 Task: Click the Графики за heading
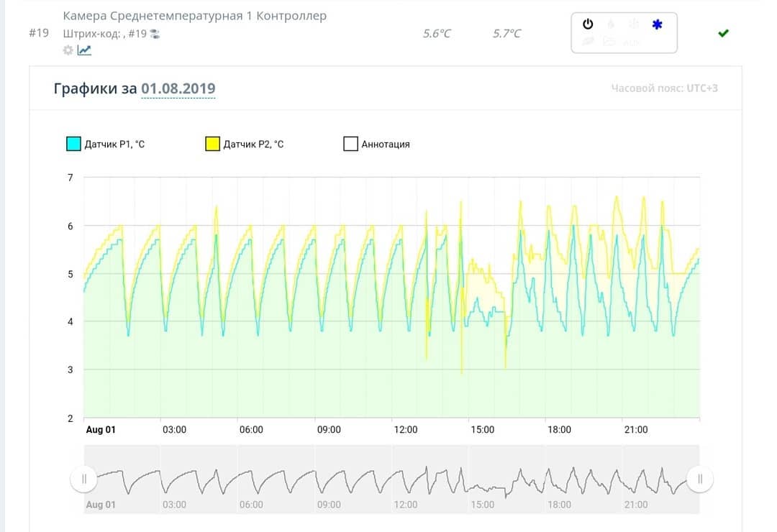click(95, 88)
